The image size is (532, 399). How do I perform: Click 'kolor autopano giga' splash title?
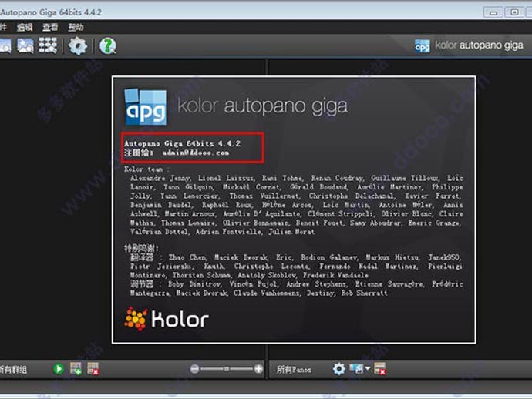coord(263,106)
